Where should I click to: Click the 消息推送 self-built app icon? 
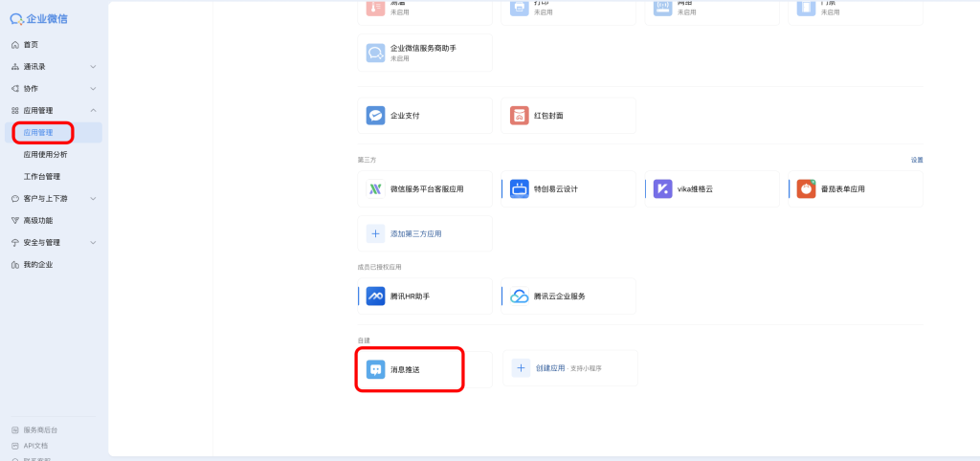point(375,369)
